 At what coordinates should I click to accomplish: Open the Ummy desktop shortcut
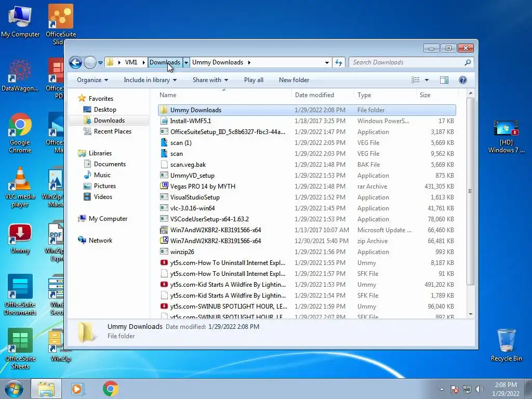(x=20, y=239)
